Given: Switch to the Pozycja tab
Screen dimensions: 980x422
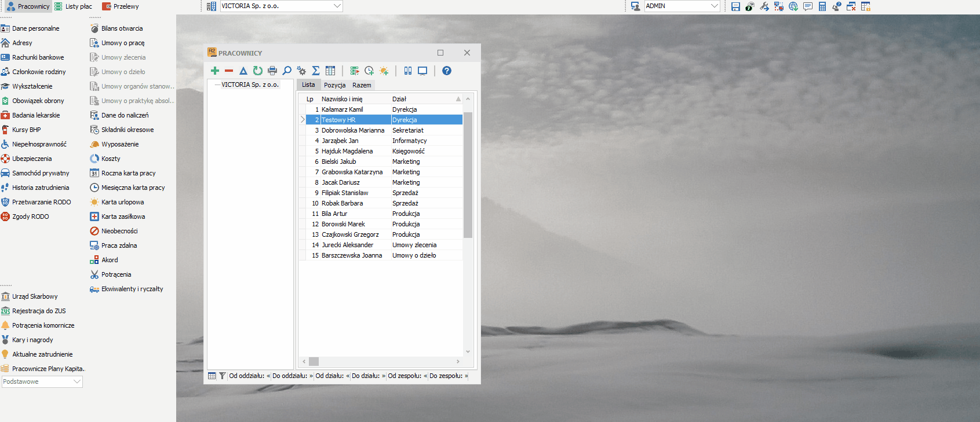Looking at the screenshot, I should pos(334,85).
